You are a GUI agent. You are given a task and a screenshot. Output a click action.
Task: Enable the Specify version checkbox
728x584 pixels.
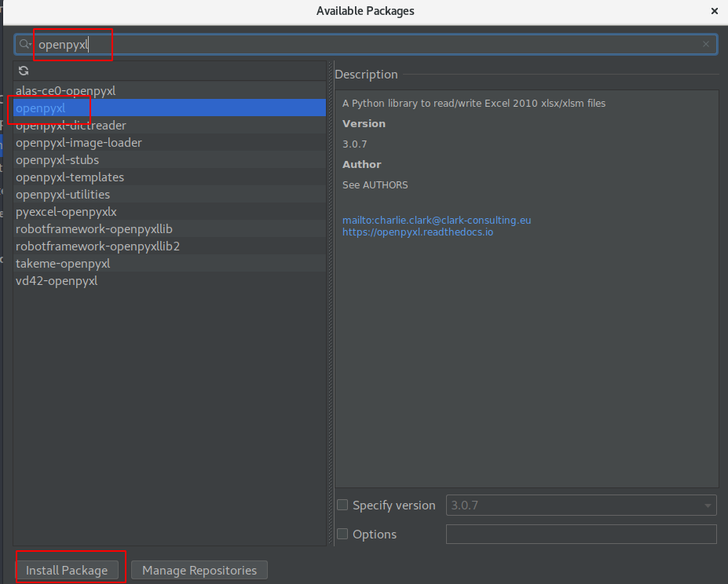342,505
